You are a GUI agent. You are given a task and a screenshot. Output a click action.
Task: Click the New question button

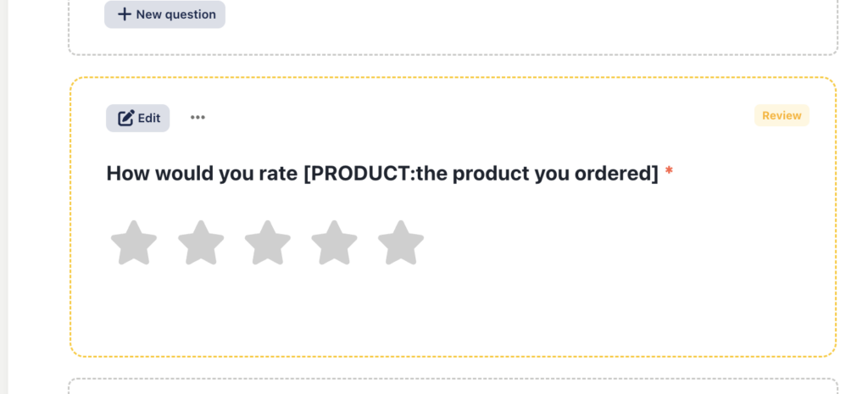164,14
